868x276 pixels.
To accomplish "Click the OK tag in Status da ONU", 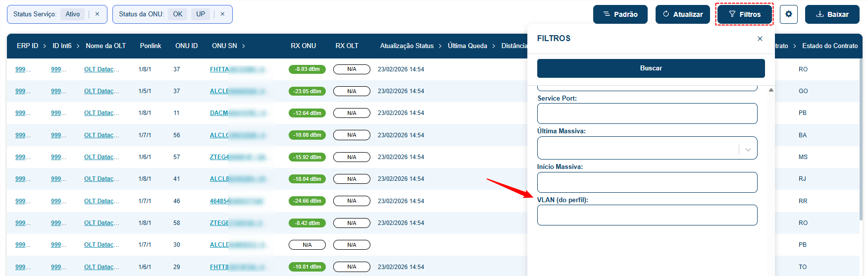I will click(x=178, y=14).
